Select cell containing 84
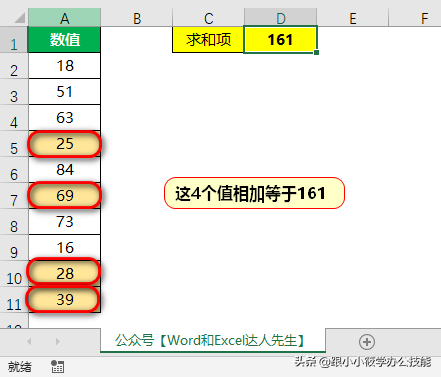 point(64,170)
